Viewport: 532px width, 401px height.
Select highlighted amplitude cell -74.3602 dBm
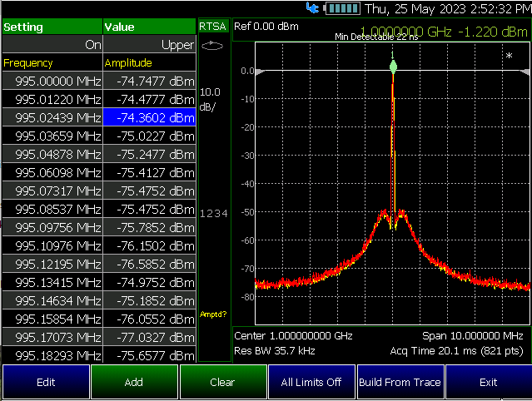(150, 117)
